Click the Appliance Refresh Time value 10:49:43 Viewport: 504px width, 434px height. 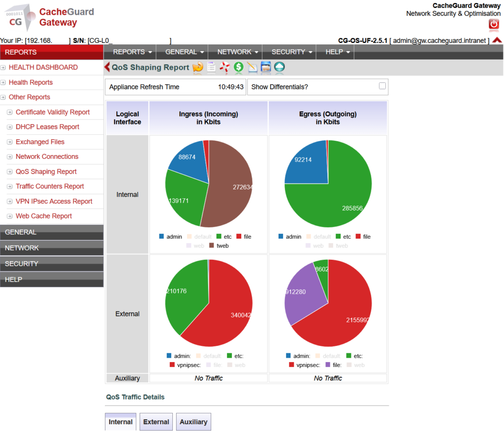230,87
